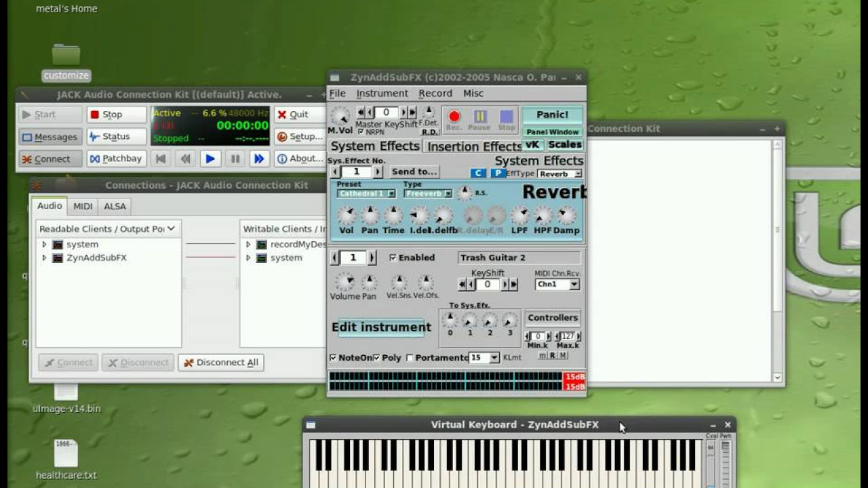Open the customize folder on the desktop
The height and width of the screenshot is (488, 868).
point(66,62)
